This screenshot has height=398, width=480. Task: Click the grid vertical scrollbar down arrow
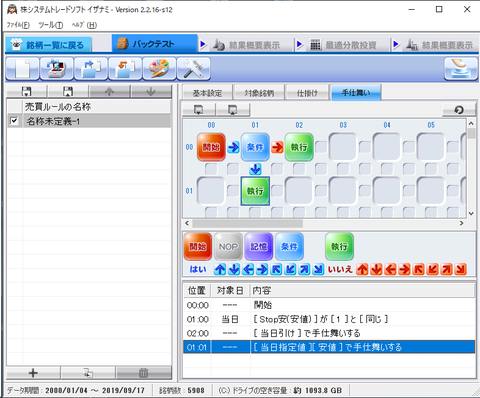pos(471,214)
